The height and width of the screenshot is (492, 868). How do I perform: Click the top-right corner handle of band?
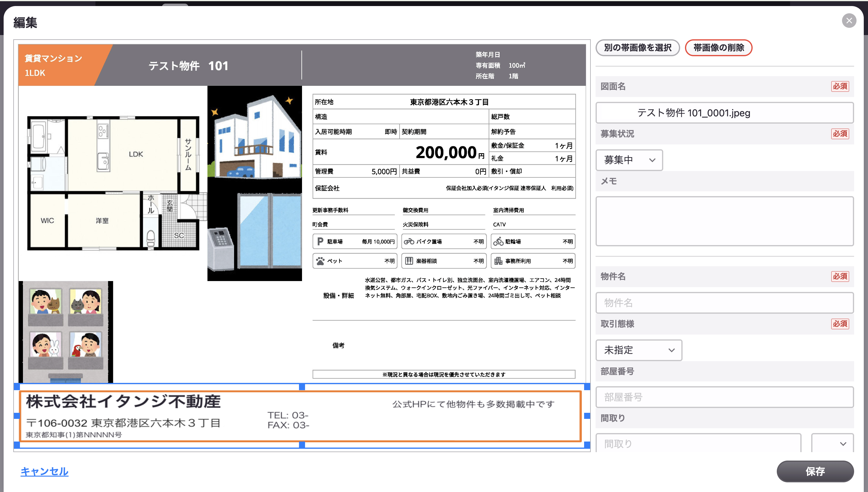[x=587, y=387]
